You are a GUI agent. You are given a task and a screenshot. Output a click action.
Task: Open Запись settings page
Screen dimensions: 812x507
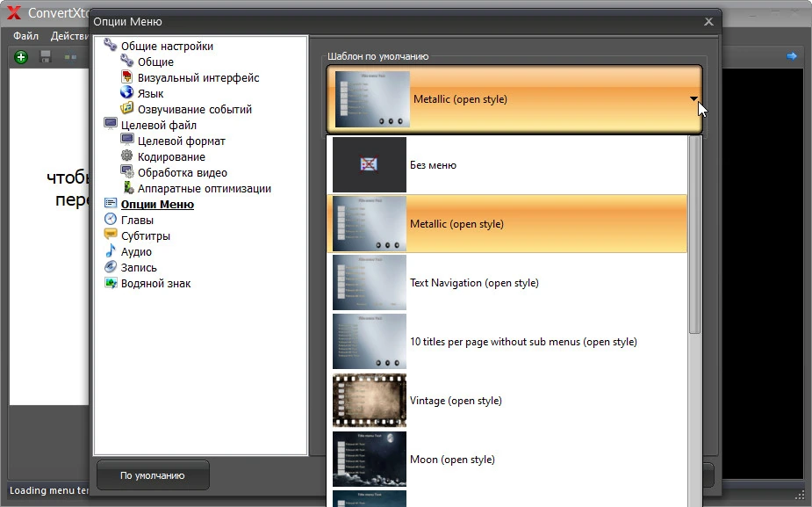pyautogui.click(x=139, y=267)
